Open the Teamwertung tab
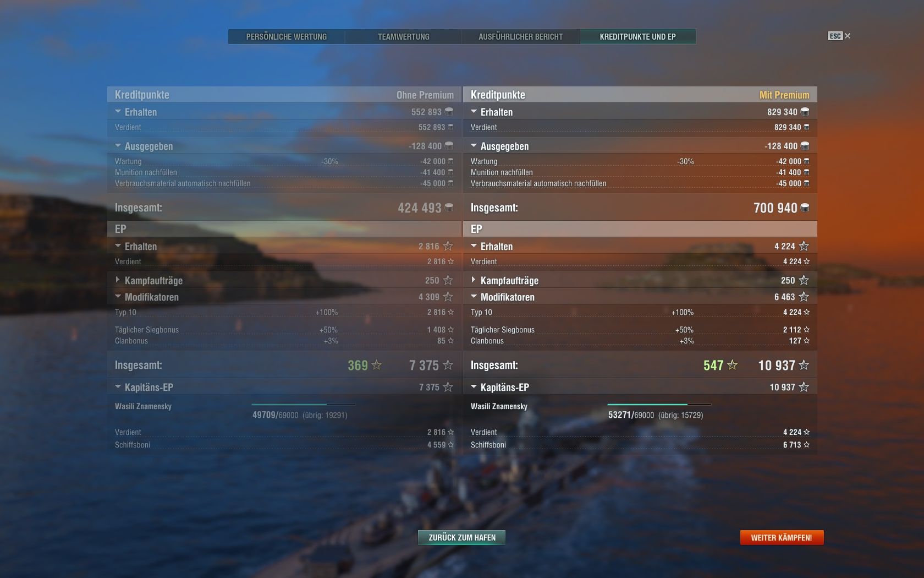924x578 pixels. pos(404,37)
